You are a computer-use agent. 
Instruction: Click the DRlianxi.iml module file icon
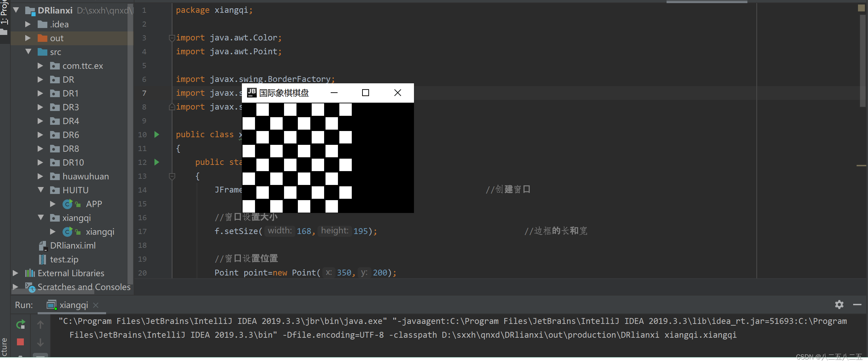pyautogui.click(x=43, y=245)
